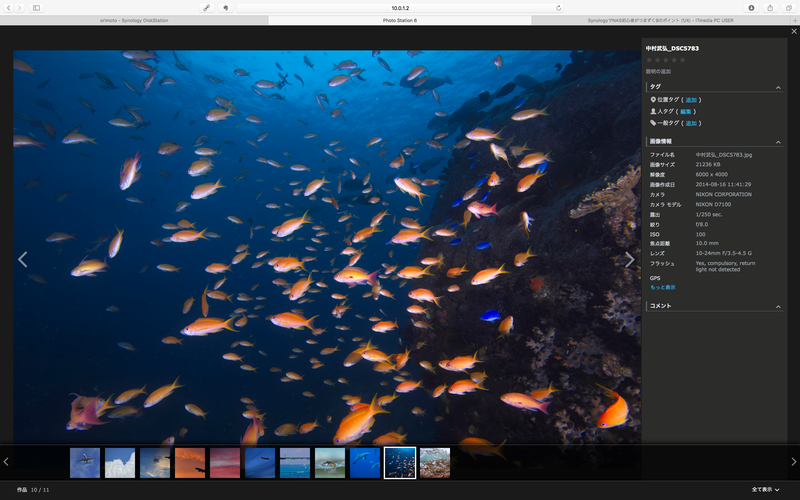Open a new Safari tab
Screen dimensions: 800x500
(x=795, y=20)
